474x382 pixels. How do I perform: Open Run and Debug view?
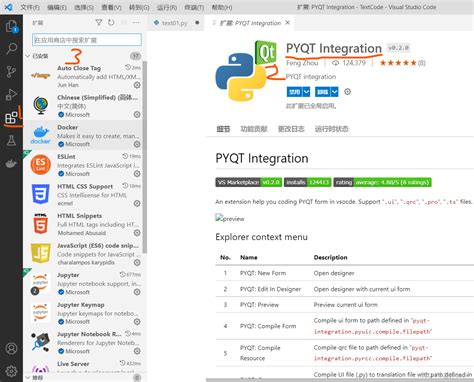tap(11, 94)
